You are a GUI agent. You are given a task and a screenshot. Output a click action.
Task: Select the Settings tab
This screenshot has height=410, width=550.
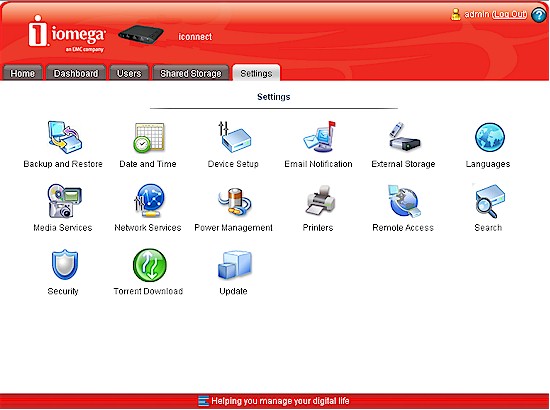pyautogui.click(x=256, y=73)
